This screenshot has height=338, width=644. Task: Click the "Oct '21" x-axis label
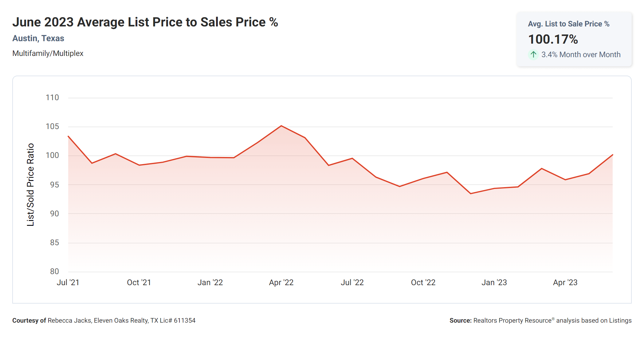point(139,282)
